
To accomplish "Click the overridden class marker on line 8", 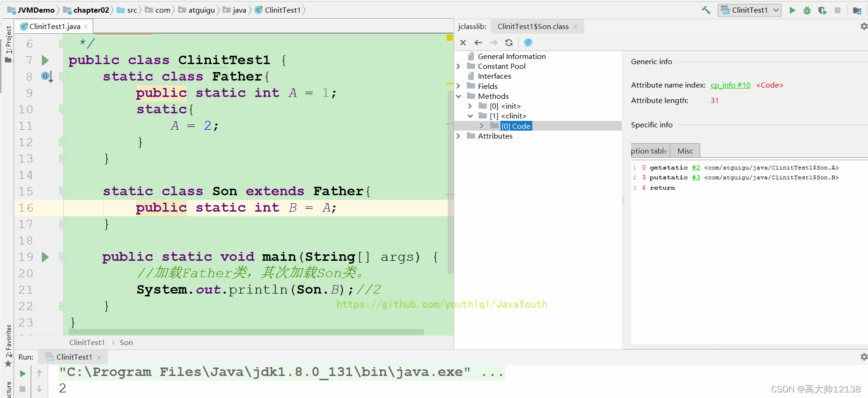I will coord(47,76).
